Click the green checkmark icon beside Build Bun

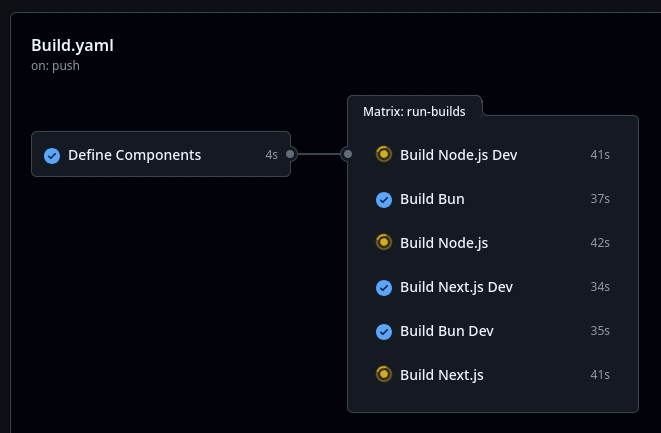tap(384, 199)
